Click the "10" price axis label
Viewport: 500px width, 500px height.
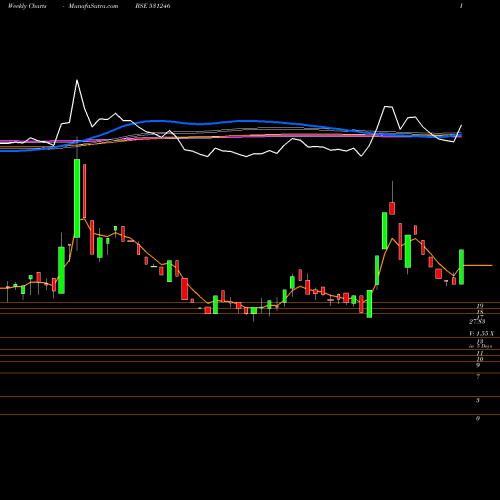point(480,359)
